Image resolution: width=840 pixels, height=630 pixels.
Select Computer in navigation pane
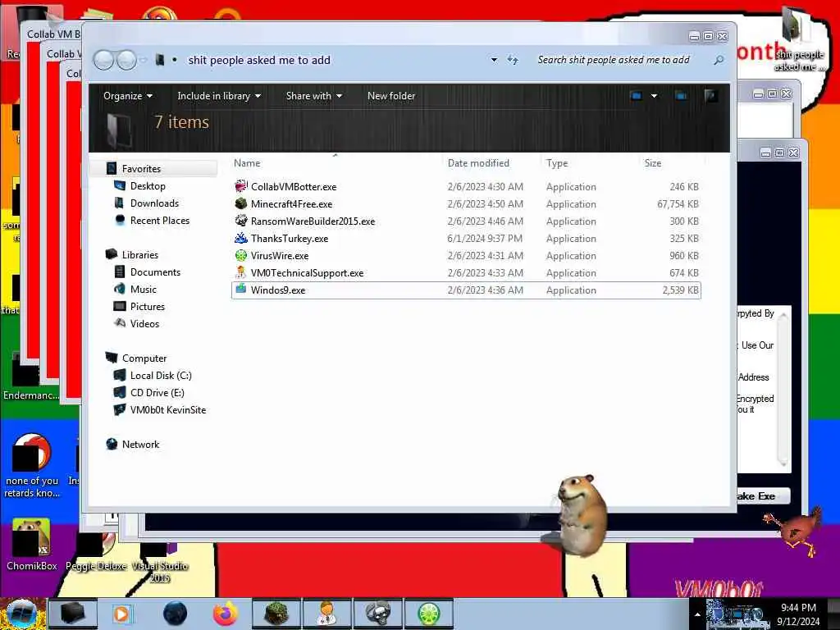(144, 358)
